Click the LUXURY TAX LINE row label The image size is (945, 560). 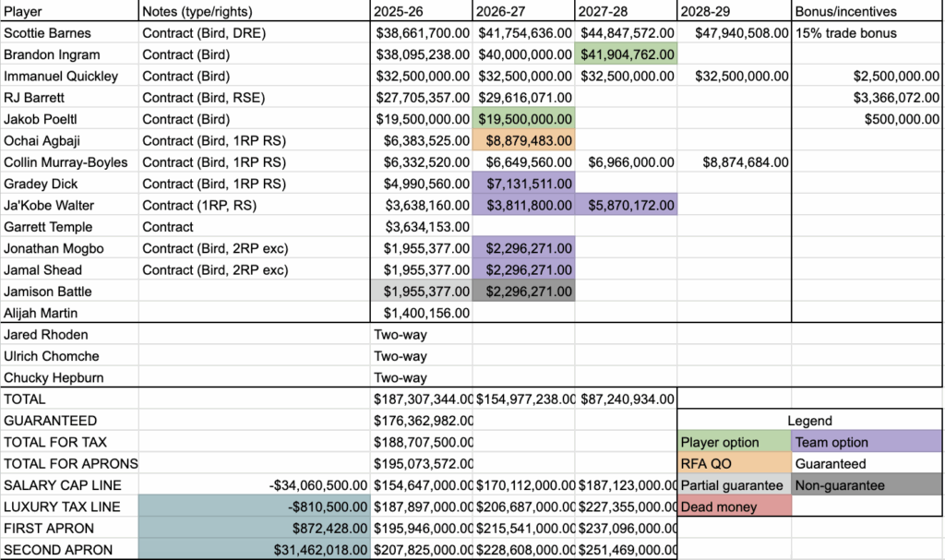coord(69,507)
